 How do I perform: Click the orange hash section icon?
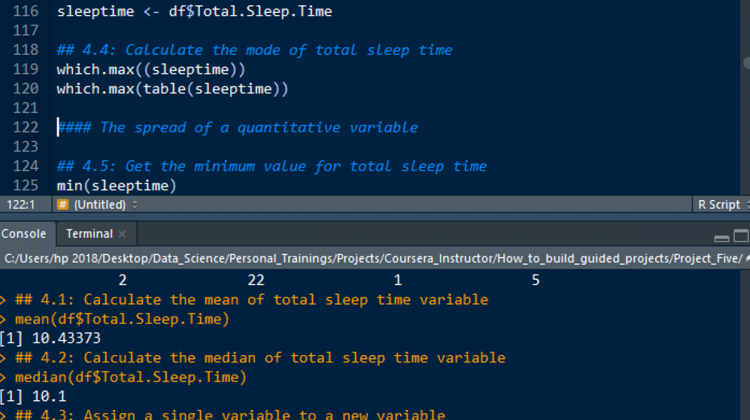click(62, 204)
